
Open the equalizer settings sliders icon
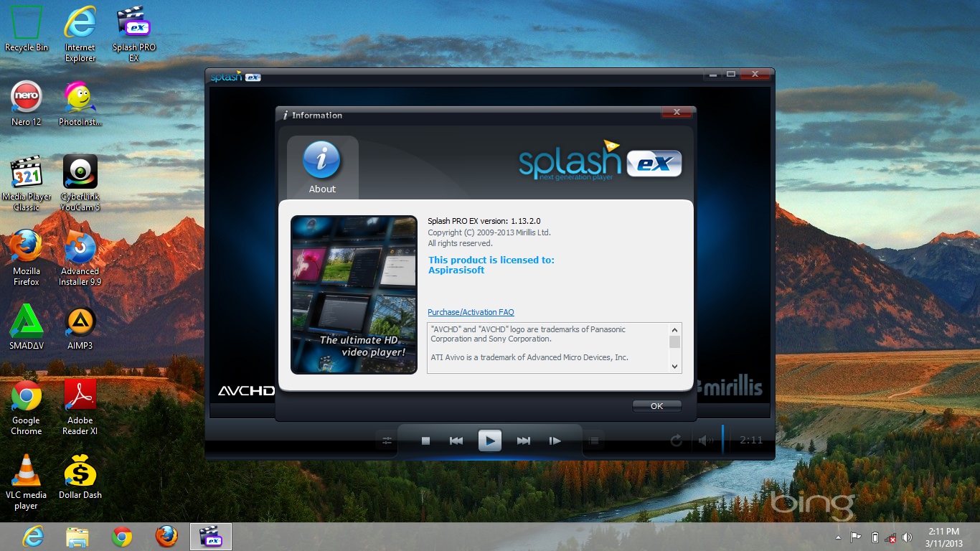click(x=387, y=441)
